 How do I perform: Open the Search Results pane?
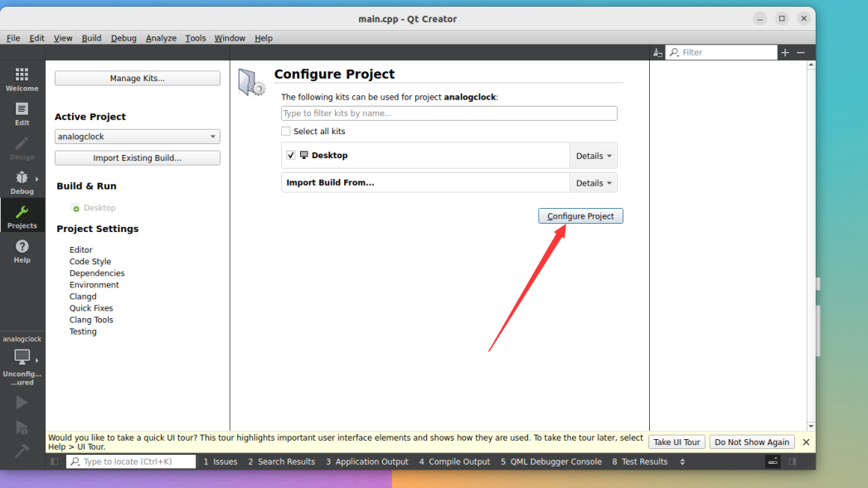click(x=282, y=461)
